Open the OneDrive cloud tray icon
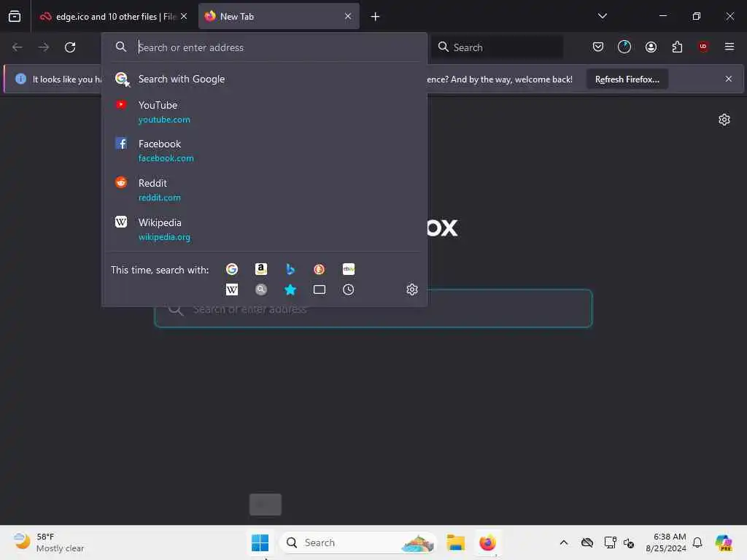This screenshot has height=560, width=747. click(587, 542)
